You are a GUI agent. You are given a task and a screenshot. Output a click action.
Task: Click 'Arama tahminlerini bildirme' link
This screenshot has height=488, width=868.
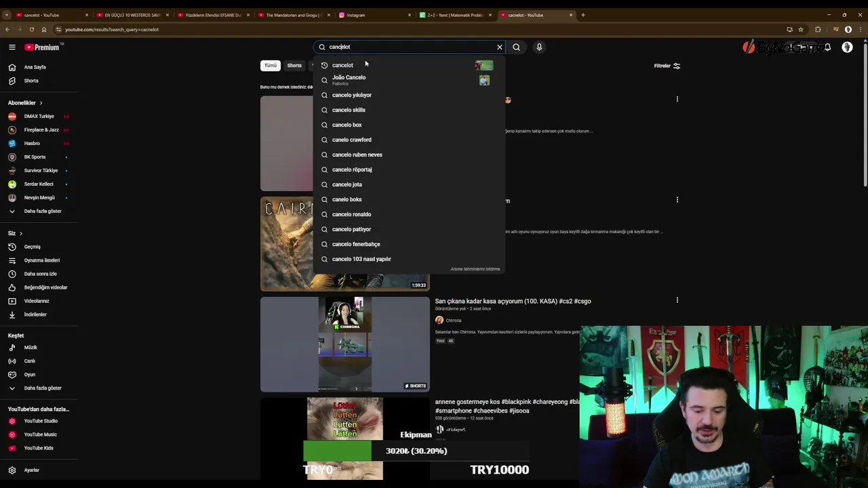475,269
